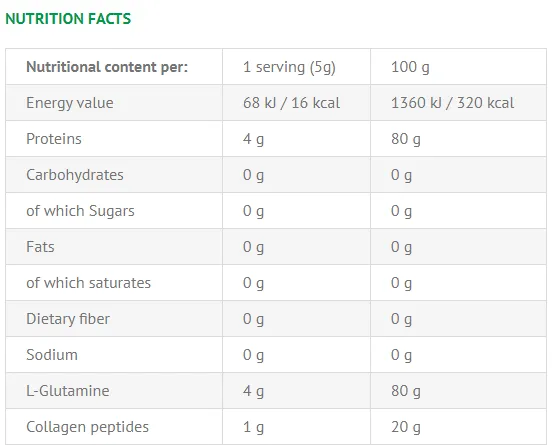Select the Dietary fiber row label
553x445 pixels.
pyautogui.click(x=68, y=319)
